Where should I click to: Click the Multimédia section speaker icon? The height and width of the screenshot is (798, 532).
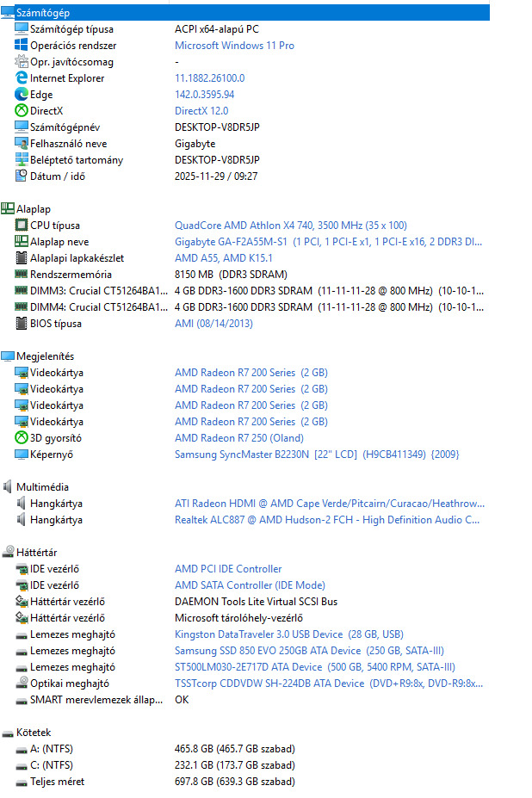pyautogui.click(x=8, y=487)
